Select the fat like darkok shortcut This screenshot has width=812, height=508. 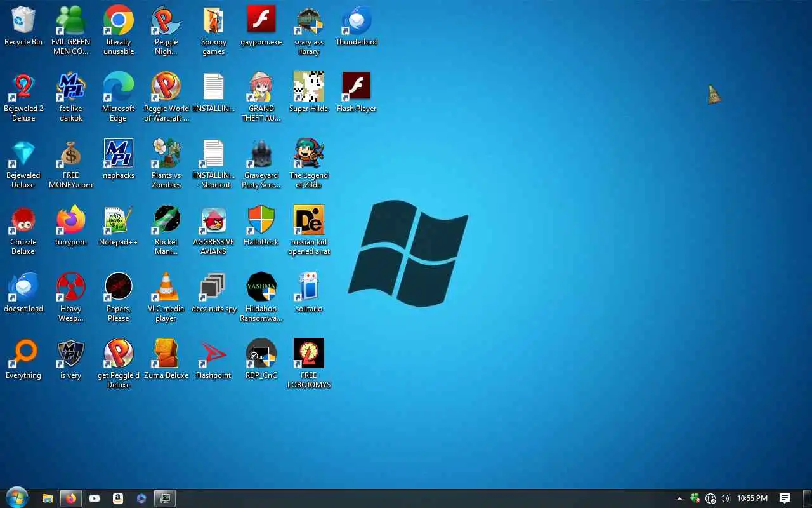point(71,97)
